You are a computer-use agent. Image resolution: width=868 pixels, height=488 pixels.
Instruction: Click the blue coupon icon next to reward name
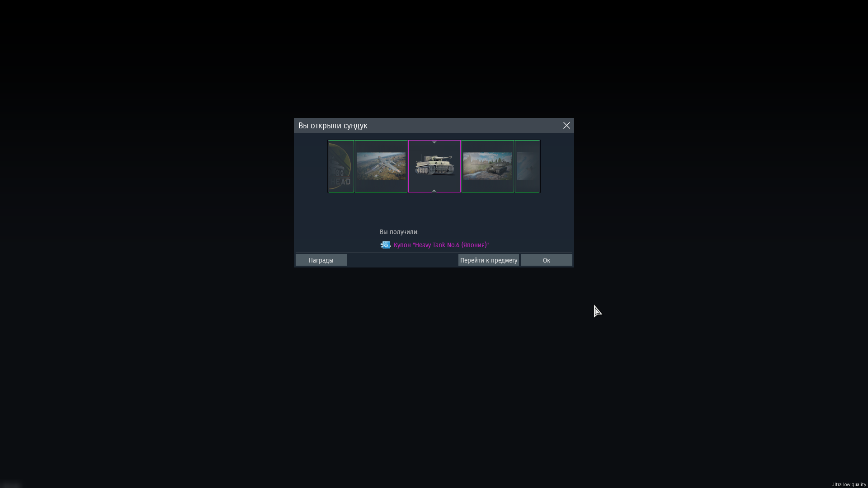[385, 245]
